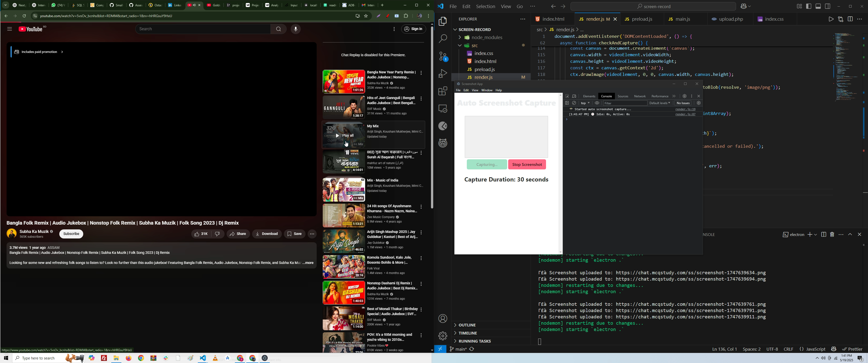Toggle the VS Code primary side bar layout
This screenshot has height=363, width=868.
pyautogui.click(x=809, y=6)
